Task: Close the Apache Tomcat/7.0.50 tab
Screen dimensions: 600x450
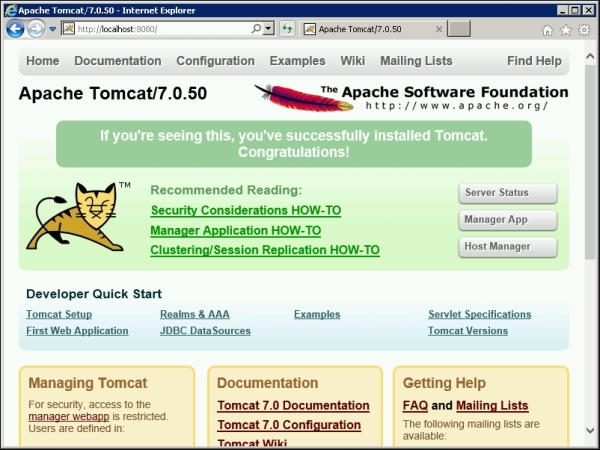Action: [439, 29]
